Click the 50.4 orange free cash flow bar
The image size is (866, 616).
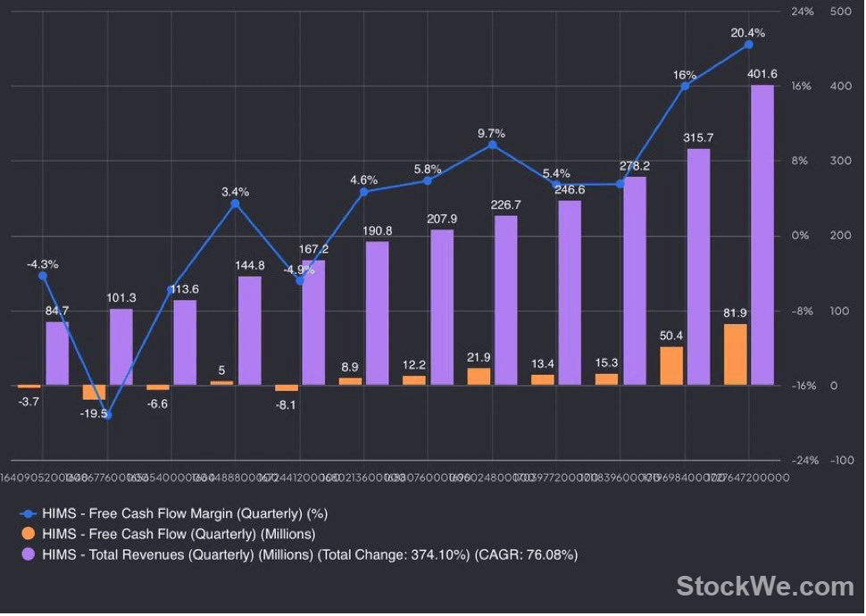(x=671, y=366)
